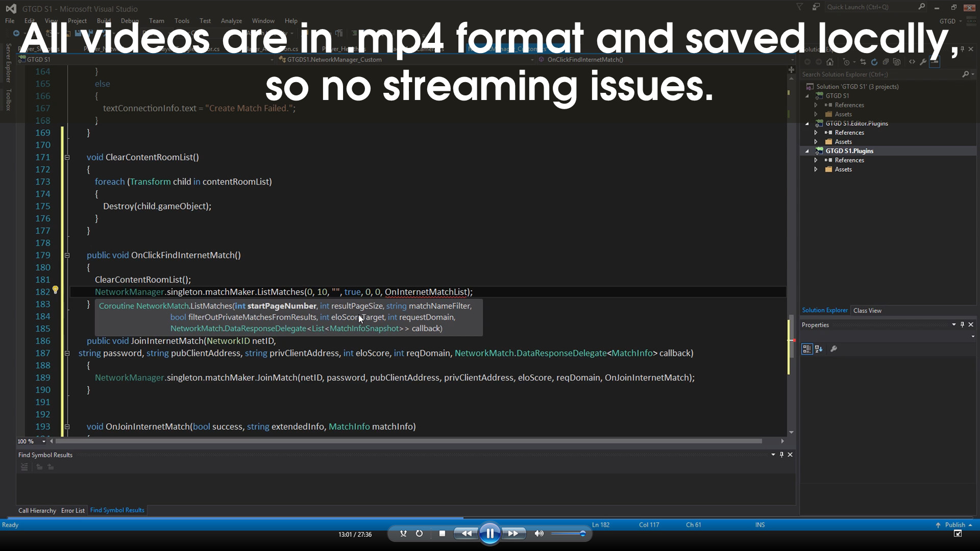Screen dimensions: 980x551
Task: Click the Refresh icon in Solution Explorer
Action: 874,62
